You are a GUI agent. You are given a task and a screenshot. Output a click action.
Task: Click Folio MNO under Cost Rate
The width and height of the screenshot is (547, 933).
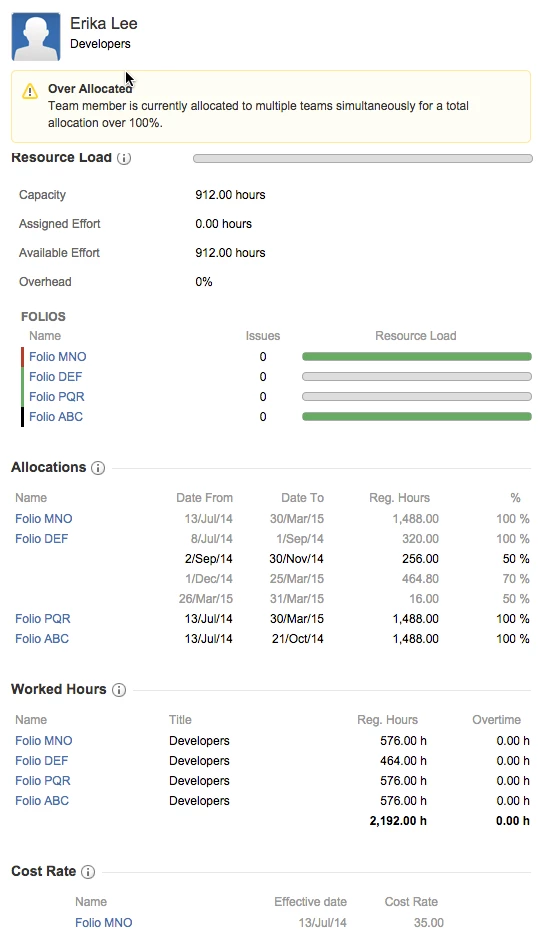(104, 923)
